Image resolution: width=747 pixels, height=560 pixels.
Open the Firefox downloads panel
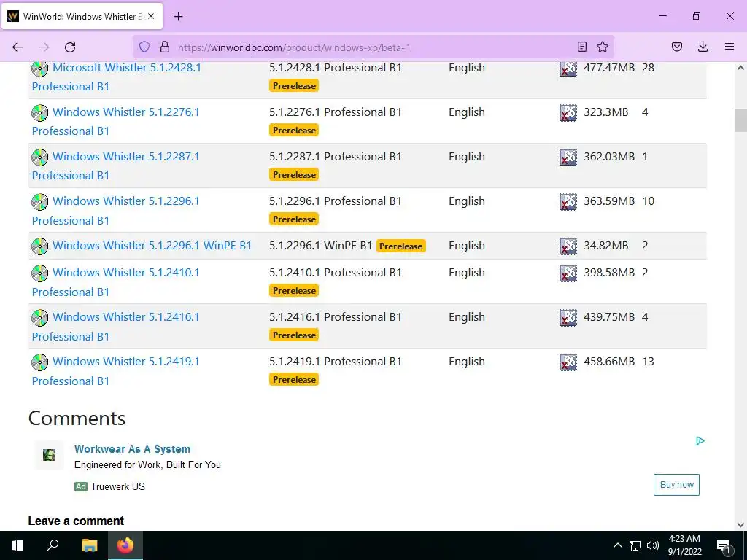click(x=703, y=47)
